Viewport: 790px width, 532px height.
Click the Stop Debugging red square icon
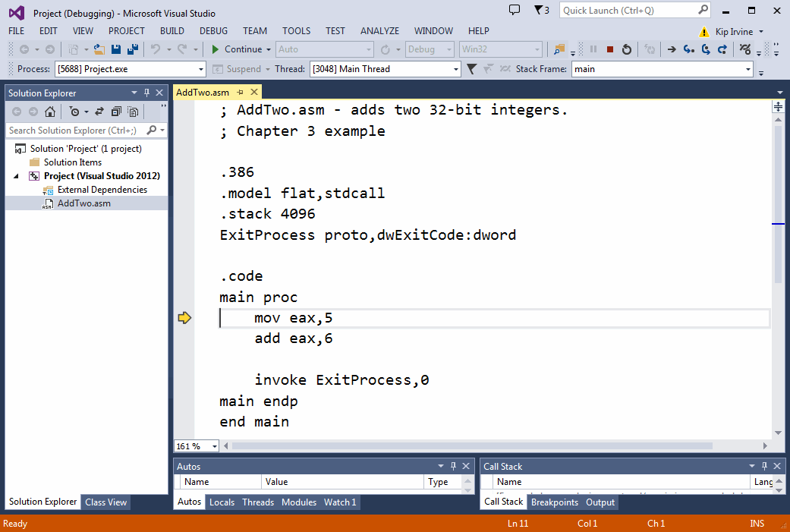[609, 49]
